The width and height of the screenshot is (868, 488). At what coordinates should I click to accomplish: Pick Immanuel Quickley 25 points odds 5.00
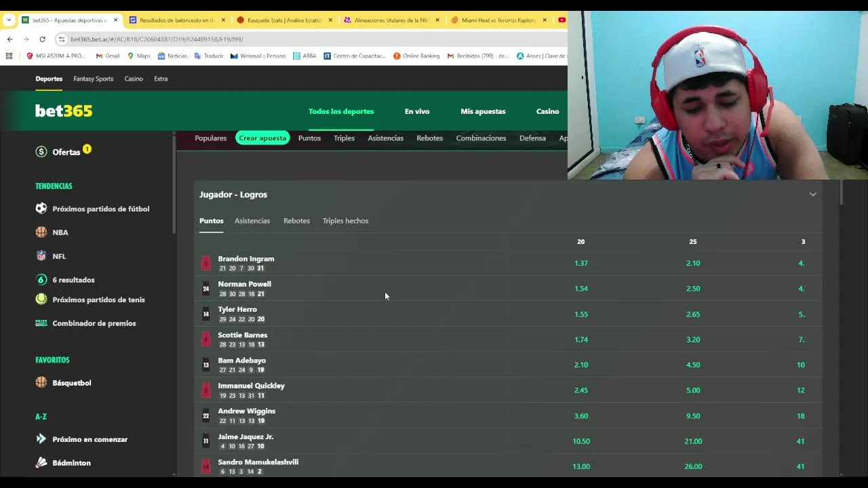coord(693,390)
